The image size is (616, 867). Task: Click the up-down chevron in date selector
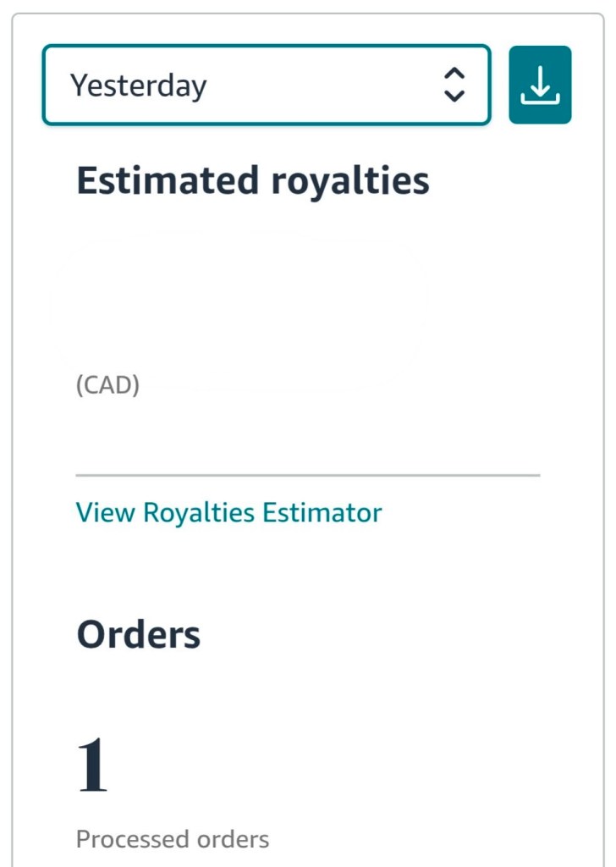pos(454,85)
